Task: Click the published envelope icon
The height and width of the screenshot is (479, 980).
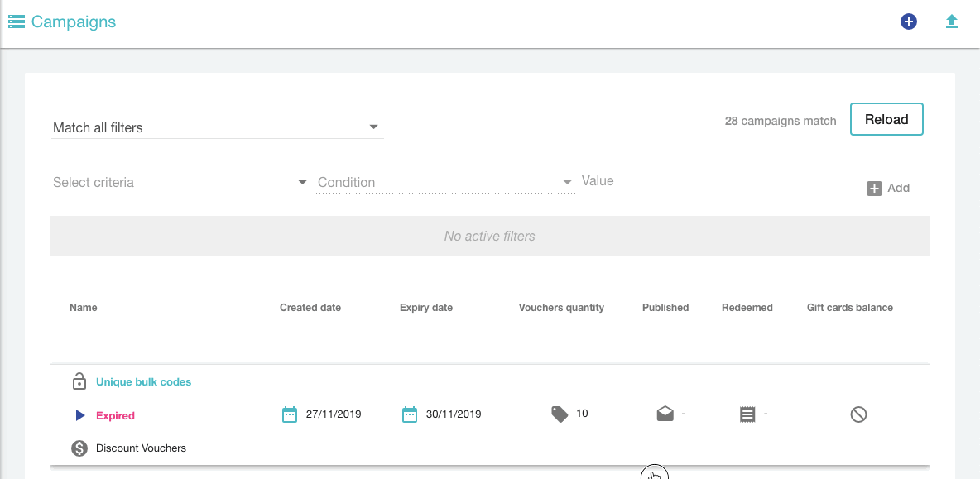Action: [x=665, y=414]
